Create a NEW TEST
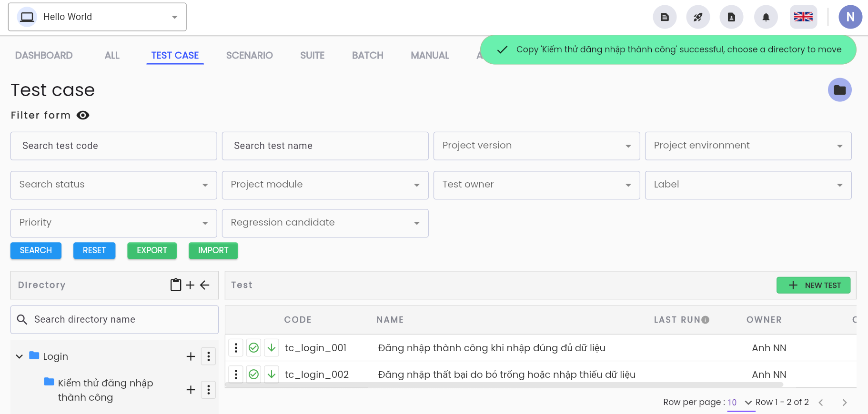Viewport: 868px width, 414px height. pyautogui.click(x=813, y=285)
